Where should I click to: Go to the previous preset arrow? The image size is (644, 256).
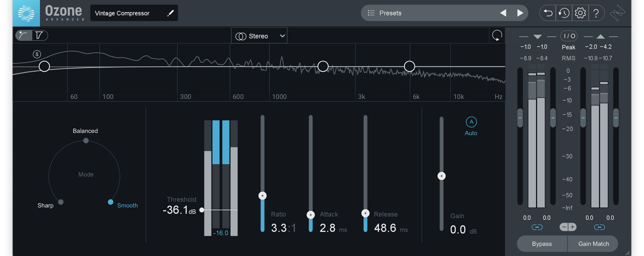pyautogui.click(x=503, y=13)
